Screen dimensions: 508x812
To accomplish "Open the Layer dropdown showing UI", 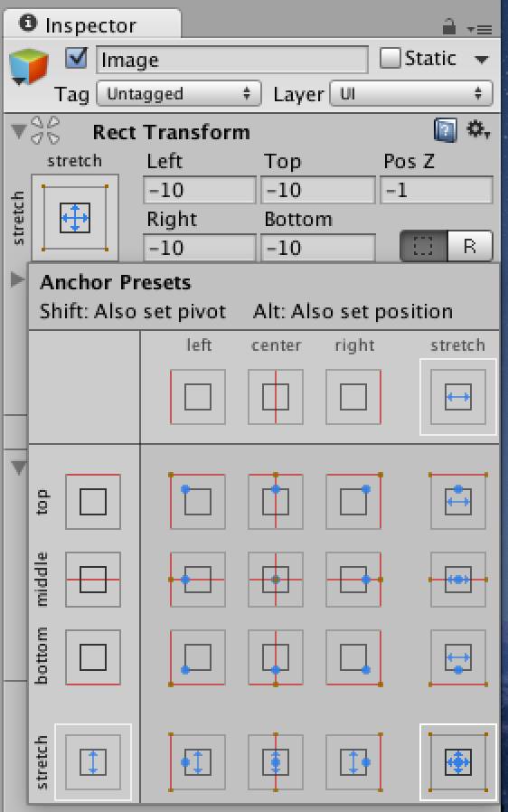I will pyautogui.click(x=411, y=94).
